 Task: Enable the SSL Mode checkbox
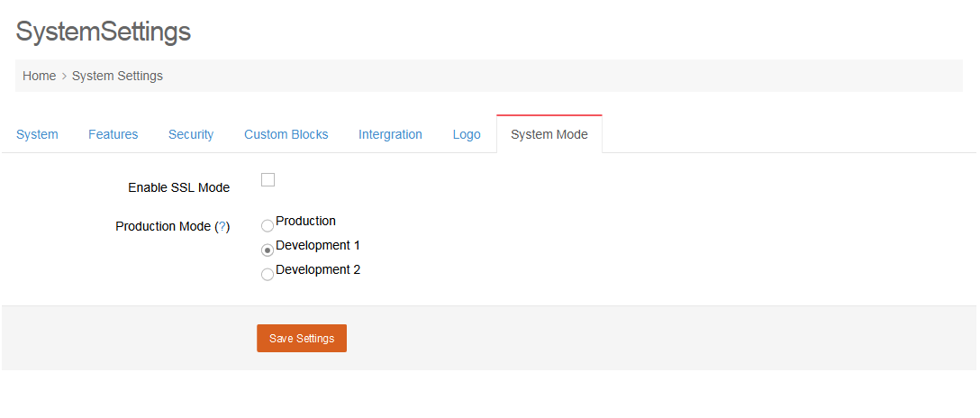pos(268,180)
